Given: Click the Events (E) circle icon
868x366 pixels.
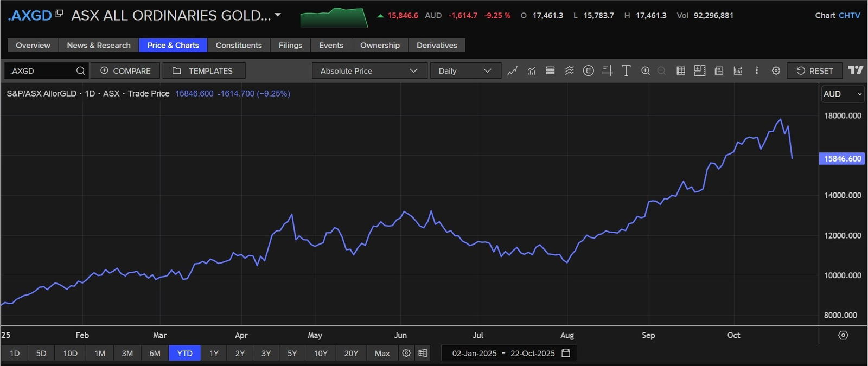Looking at the screenshot, I should (x=588, y=71).
